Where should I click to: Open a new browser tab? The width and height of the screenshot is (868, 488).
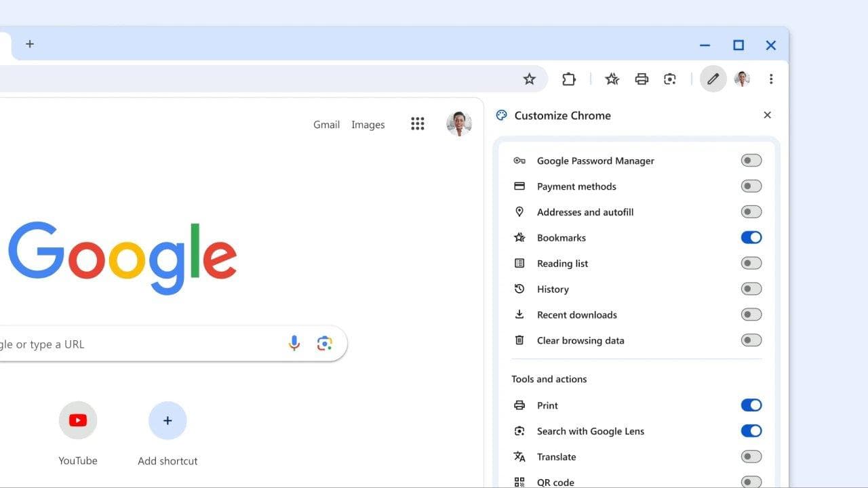pos(30,43)
